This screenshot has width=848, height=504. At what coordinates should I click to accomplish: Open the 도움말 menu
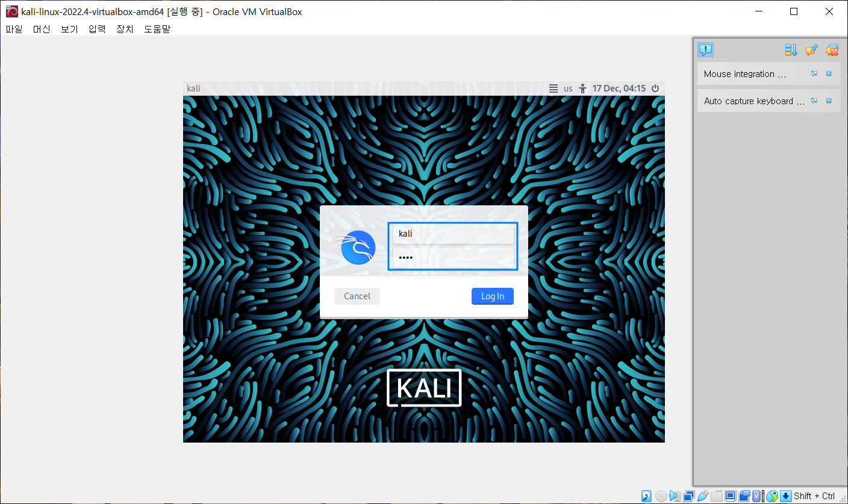click(x=157, y=28)
